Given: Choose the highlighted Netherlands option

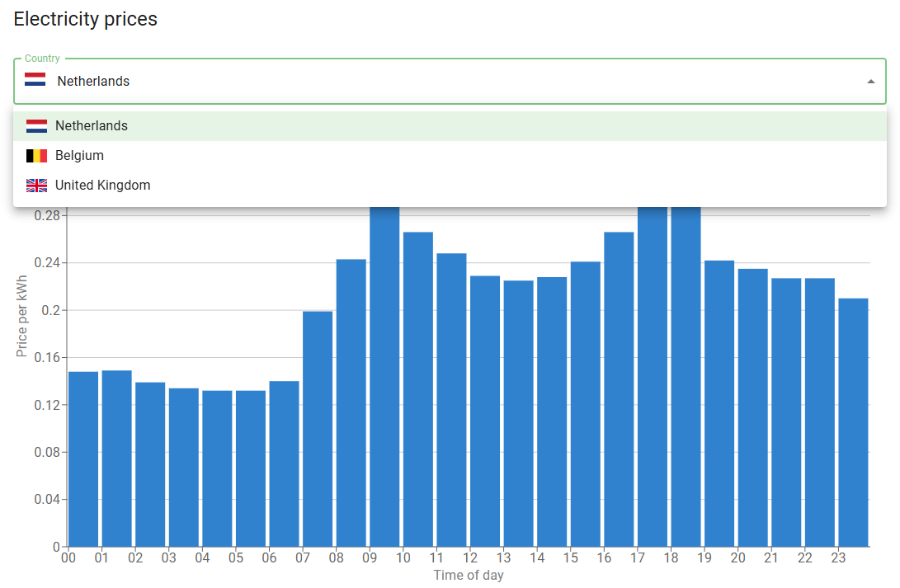Looking at the screenshot, I should (92, 125).
